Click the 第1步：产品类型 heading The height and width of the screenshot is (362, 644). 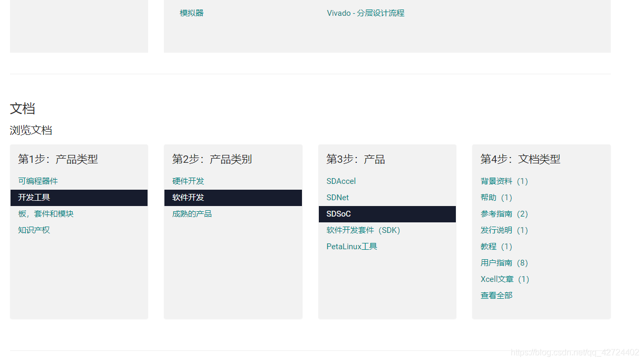pyautogui.click(x=58, y=159)
